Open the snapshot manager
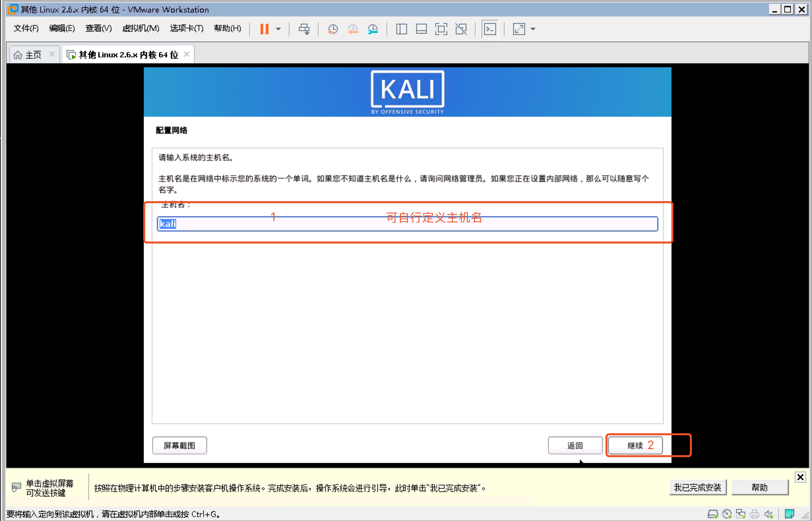The image size is (812, 521). 373,29
